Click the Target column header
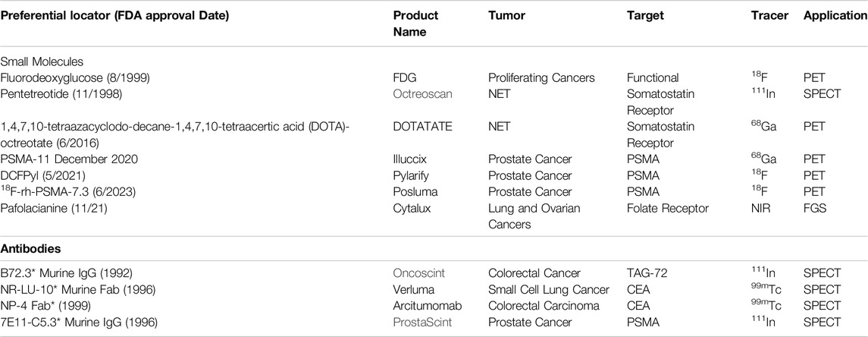The image size is (868, 337). click(x=644, y=15)
